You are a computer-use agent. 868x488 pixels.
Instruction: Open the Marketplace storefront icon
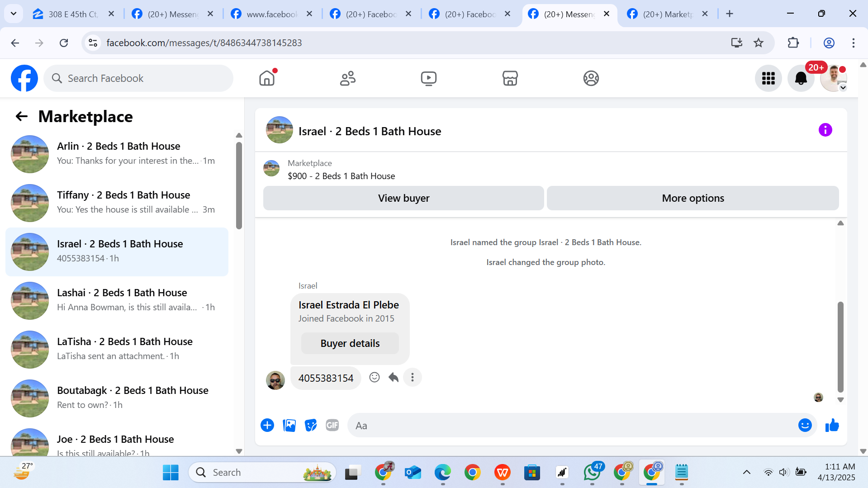pyautogui.click(x=510, y=78)
